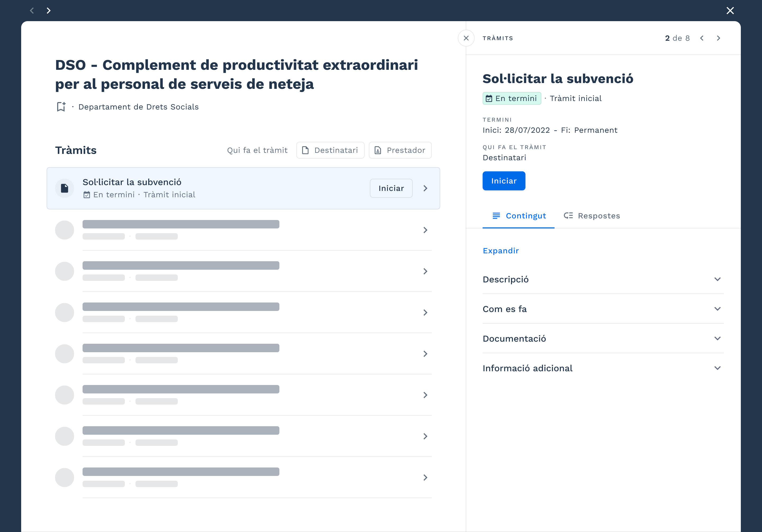Close the overlay with the top-right X

[730, 11]
